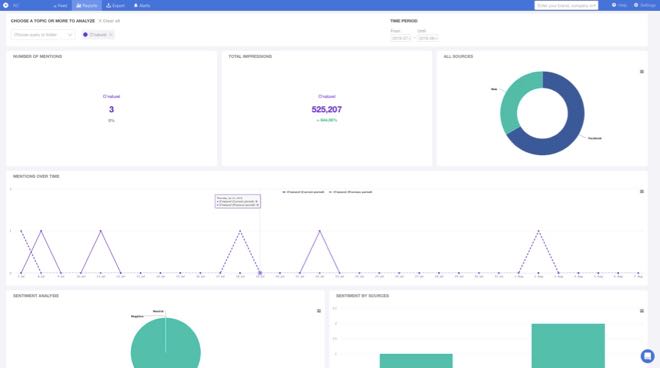
Task: Click the Clear all link
Action: [109, 21]
